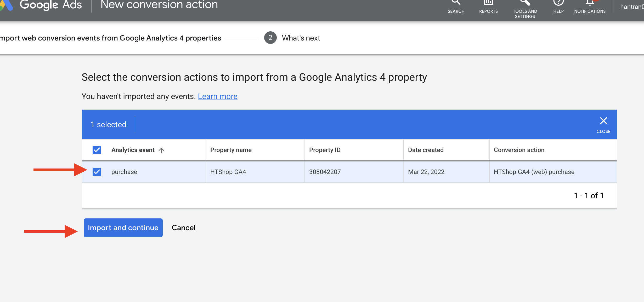Click the Conversion action column header
The width and height of the screenshot is (644, 302).
[519, 150]
